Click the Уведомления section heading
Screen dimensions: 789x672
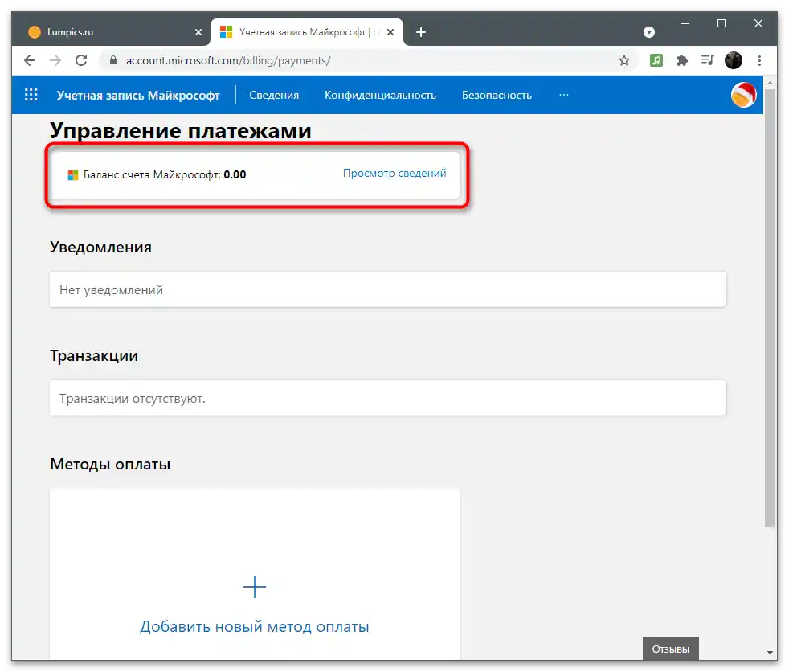pyautogui.click(x=100, y=247)
